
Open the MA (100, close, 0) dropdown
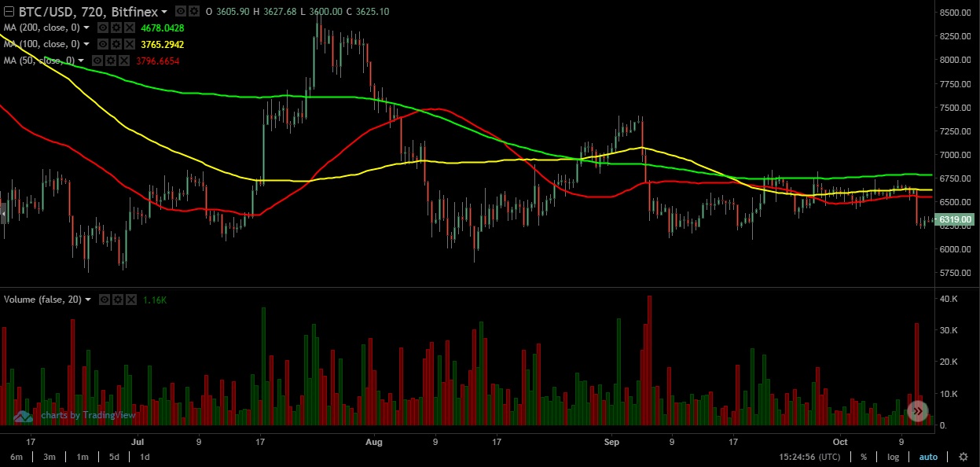(x=86, y=44)
